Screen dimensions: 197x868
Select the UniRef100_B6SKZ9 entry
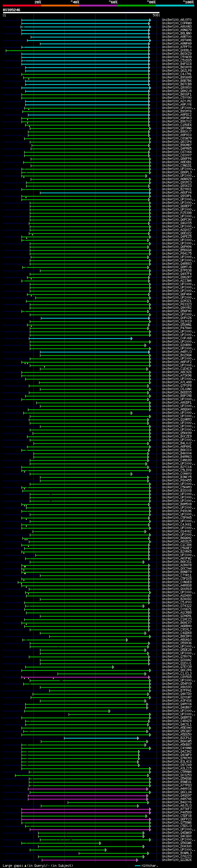click(x=177, y=54)
